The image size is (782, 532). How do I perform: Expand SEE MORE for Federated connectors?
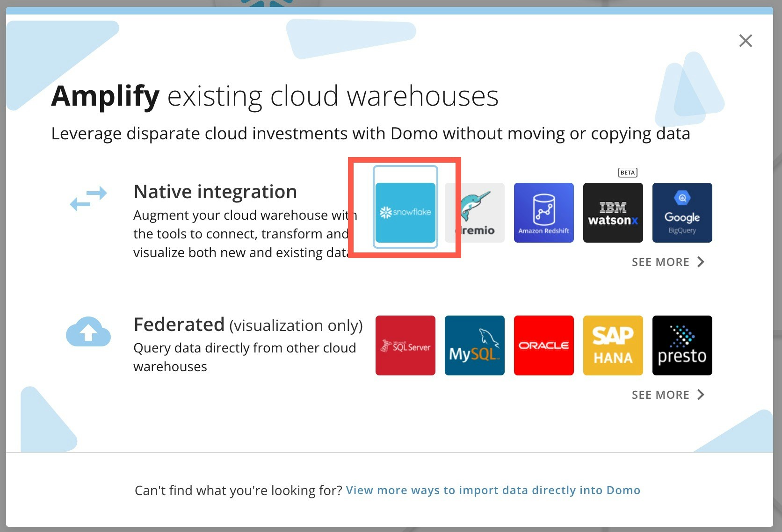click(668, 395)
